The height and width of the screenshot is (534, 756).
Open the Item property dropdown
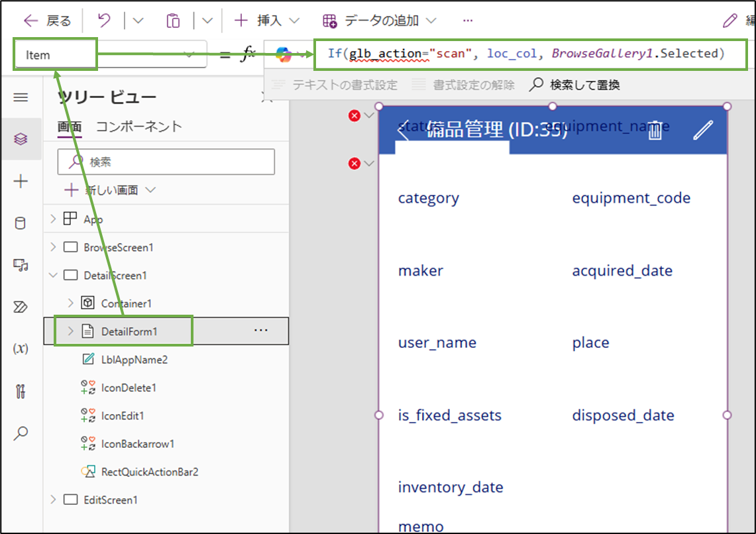[x=189, y=55]
